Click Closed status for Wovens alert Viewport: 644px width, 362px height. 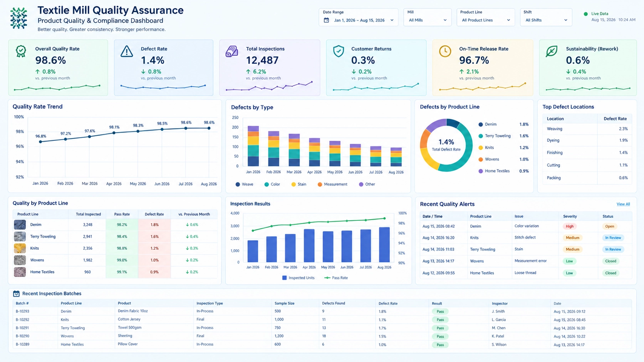610,261
